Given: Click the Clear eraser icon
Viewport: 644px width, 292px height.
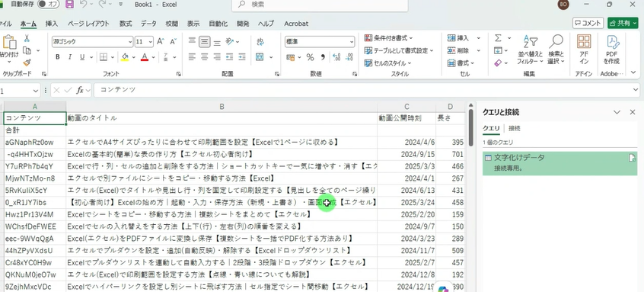Looking at the screenshot, I should (x=498, y=63).
